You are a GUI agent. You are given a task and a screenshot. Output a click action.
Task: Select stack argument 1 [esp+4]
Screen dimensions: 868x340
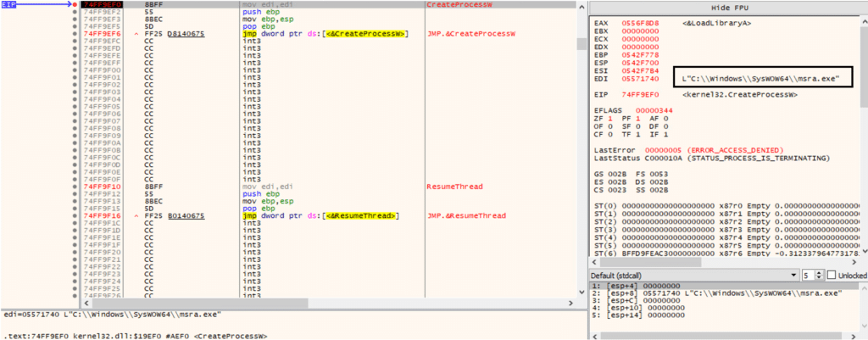tap(724, 285)
